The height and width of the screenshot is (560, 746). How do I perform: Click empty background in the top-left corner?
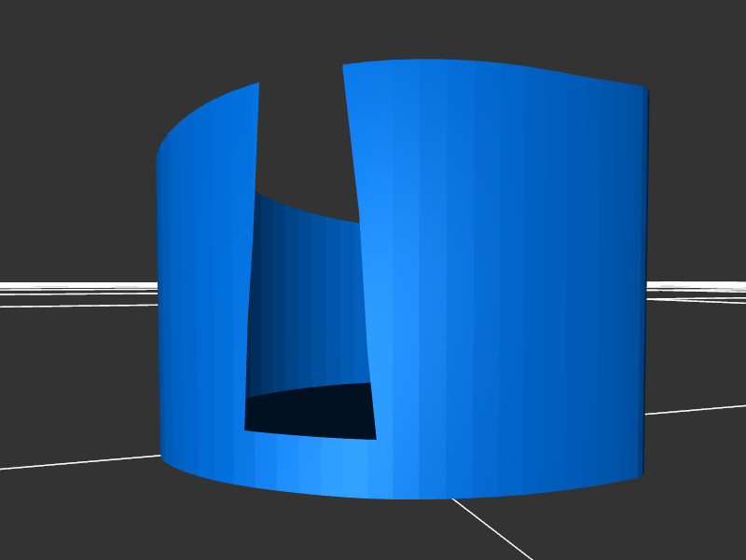[x=56, y=47]
